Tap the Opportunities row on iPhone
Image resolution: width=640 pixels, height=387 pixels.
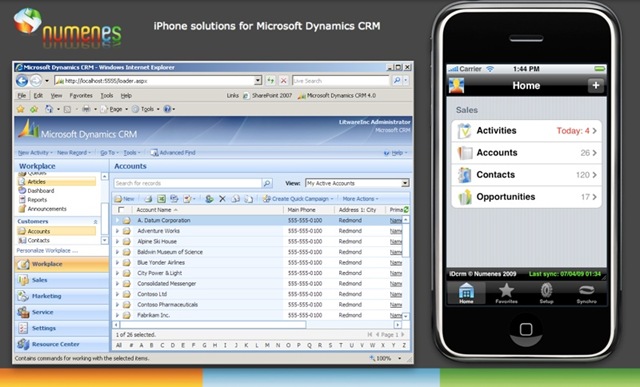(527, 197)
